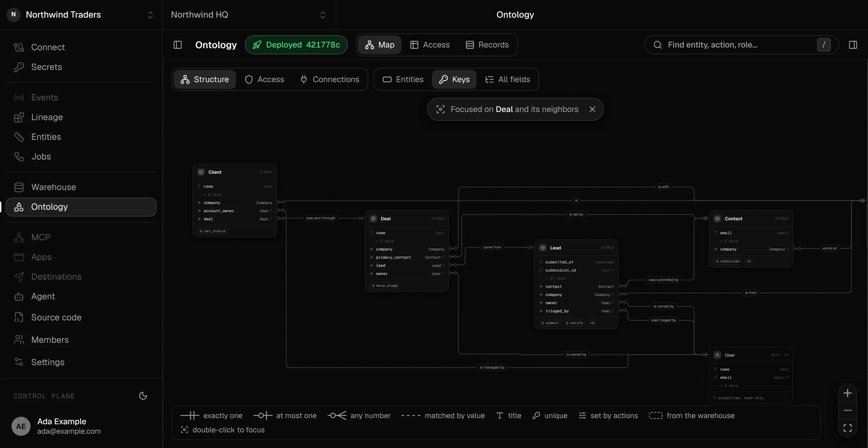Zoom out on the map canvas

click(x=848, y=410)
